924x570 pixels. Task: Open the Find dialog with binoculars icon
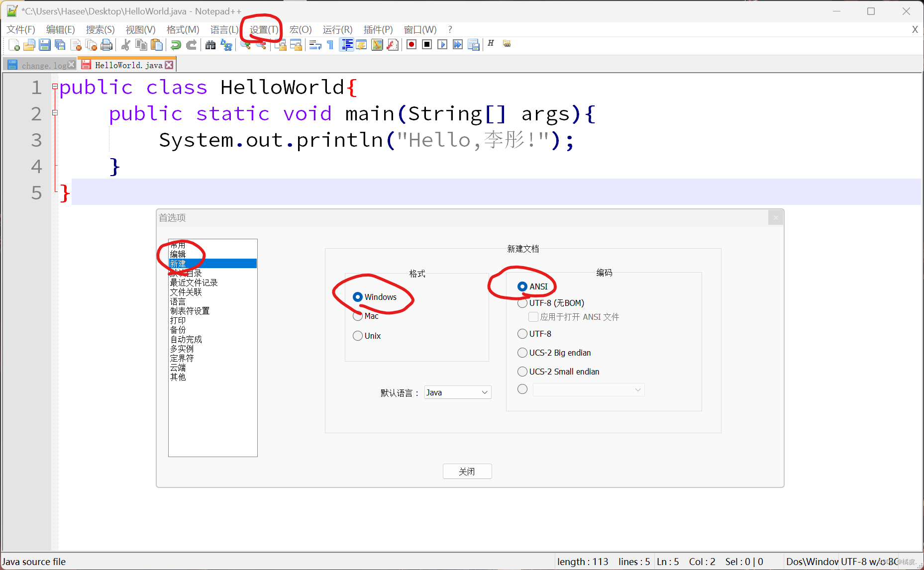pos(210,45)
